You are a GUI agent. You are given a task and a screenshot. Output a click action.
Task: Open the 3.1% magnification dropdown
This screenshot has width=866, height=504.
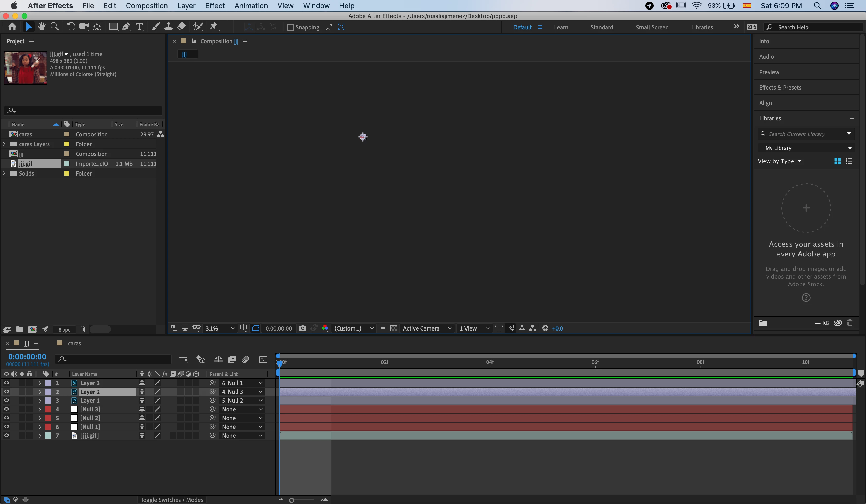tap(220, 328)
